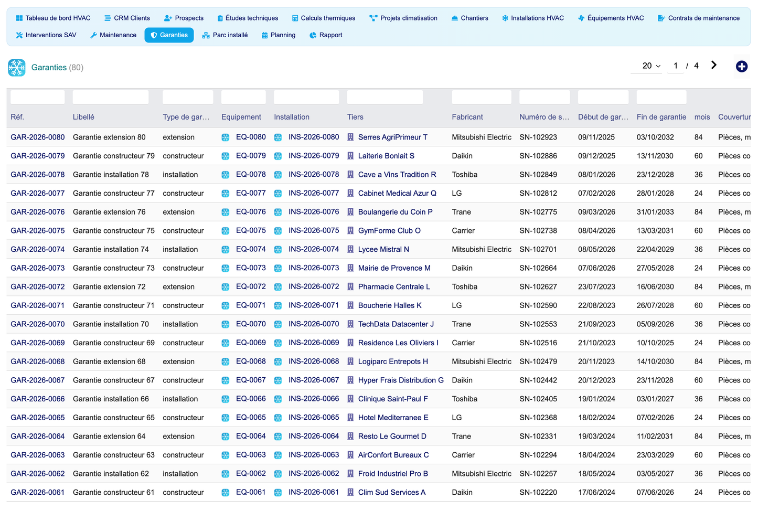Screen dimensions: 758x532
Task: Open the Planning section
Action: (279, 35)
